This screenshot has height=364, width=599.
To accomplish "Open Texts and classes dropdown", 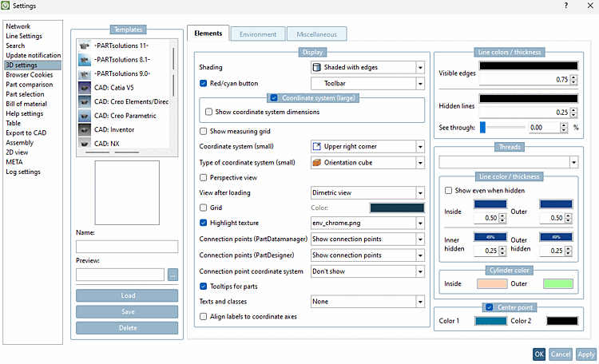I will point(367,302).
